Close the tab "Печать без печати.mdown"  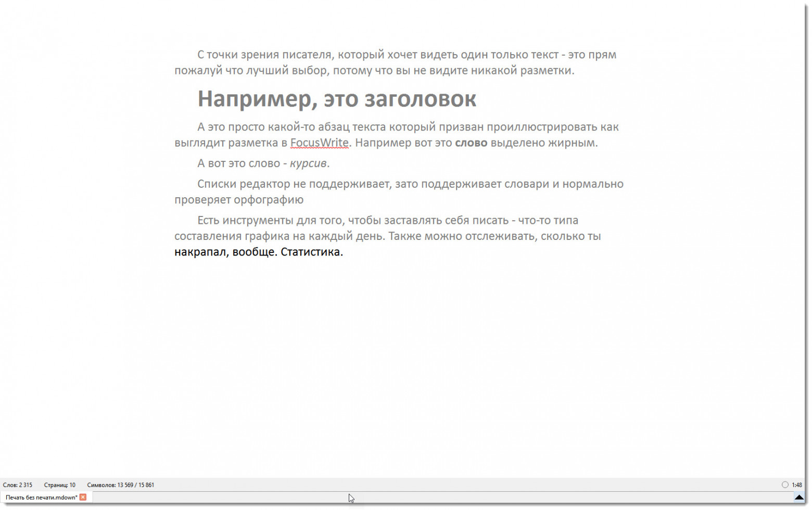point(82,497)
